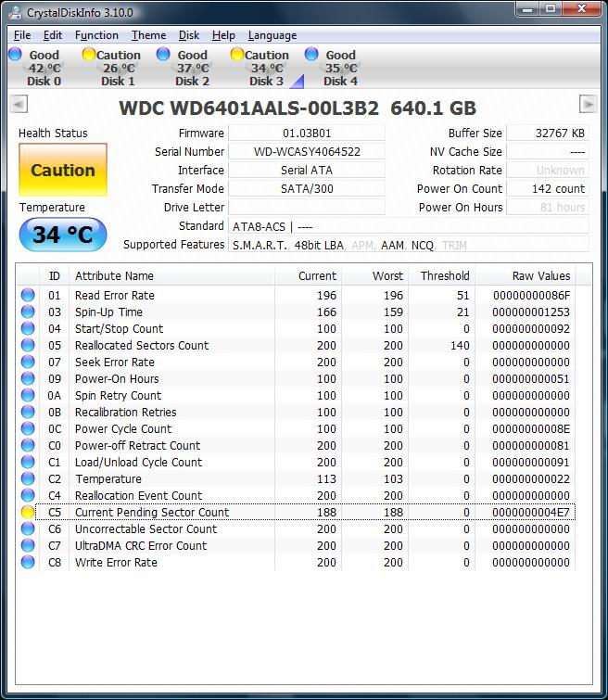Image resolution: width=608 pixels, height=700 pixels.
Task: Click the Current column header
Action: click(x=308, y=276)
